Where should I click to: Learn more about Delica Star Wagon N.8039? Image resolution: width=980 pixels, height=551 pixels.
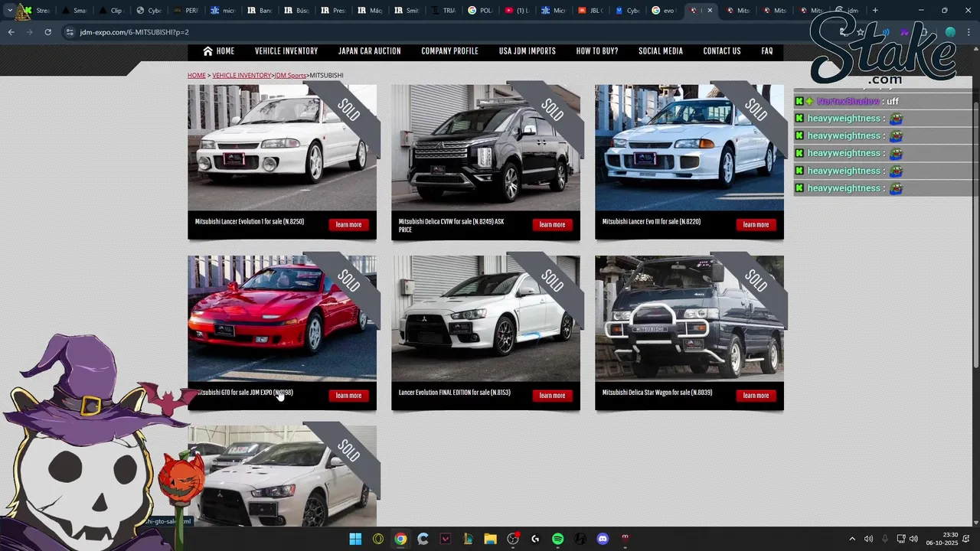(756, 396)
